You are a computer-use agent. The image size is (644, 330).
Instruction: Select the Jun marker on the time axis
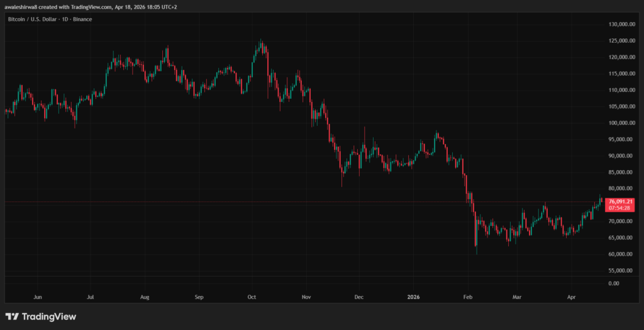click(37, 296)
